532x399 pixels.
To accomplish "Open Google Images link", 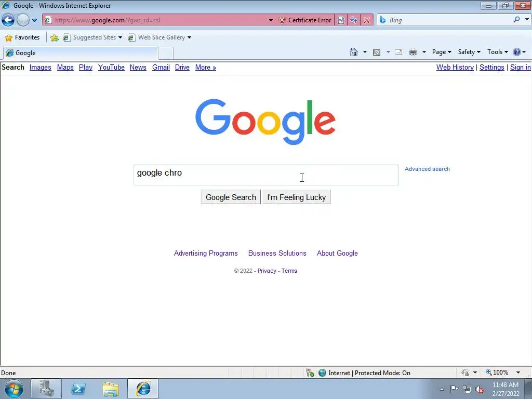I will 41,67.
